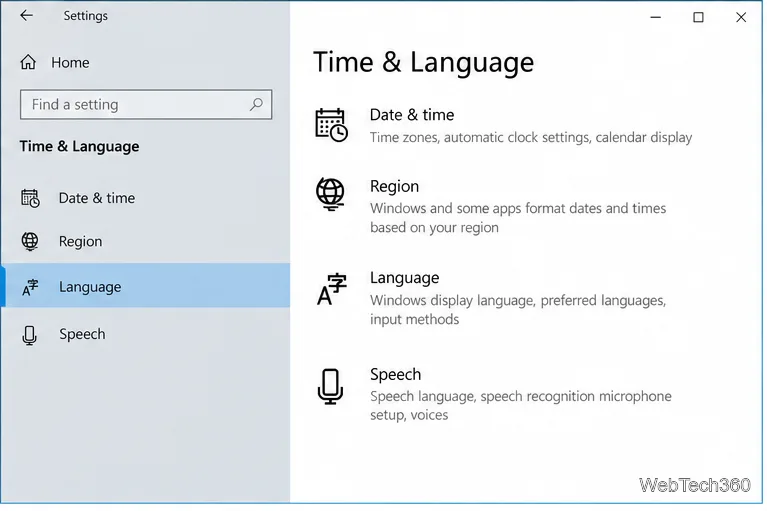This screenshot has height=511, width=767.
Task: Focus the Find a setting search box
Action: click(146, 104)
